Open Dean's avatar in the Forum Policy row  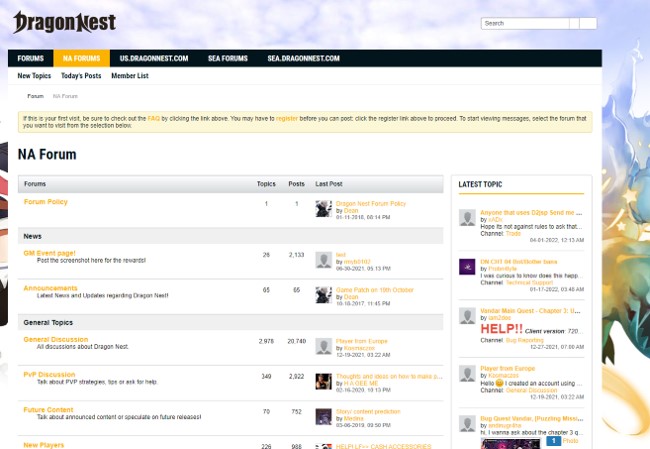point(323,208)
